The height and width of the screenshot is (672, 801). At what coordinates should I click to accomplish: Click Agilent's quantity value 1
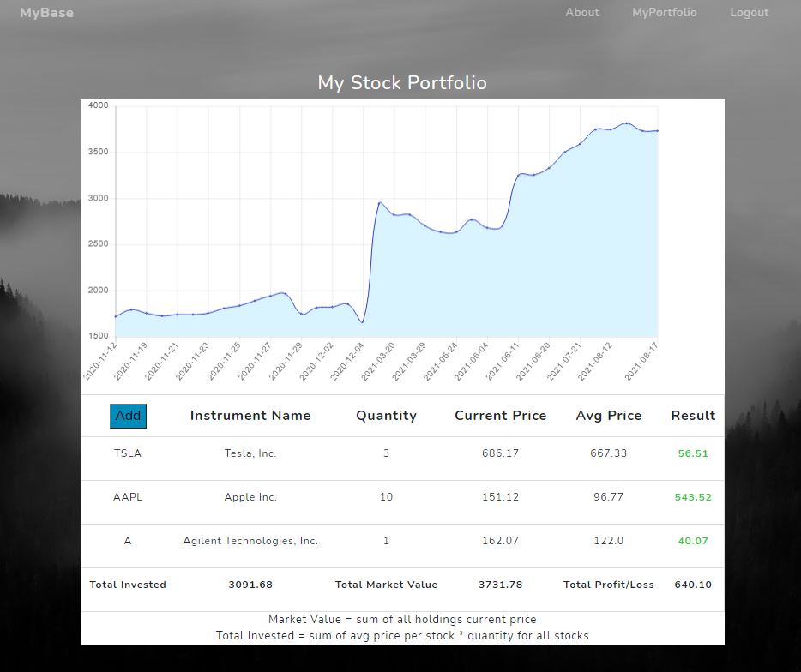pos(386,541)
